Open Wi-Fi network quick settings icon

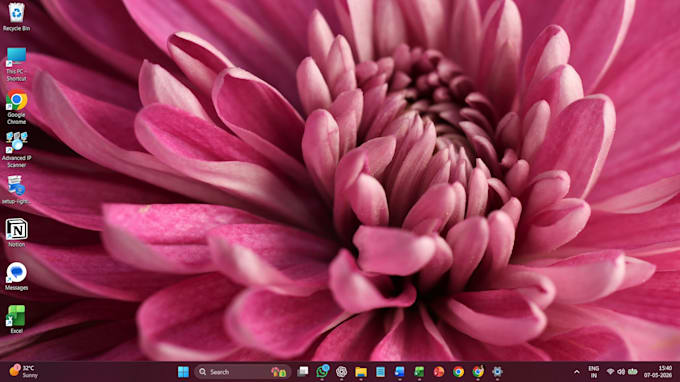click(610, 372)
